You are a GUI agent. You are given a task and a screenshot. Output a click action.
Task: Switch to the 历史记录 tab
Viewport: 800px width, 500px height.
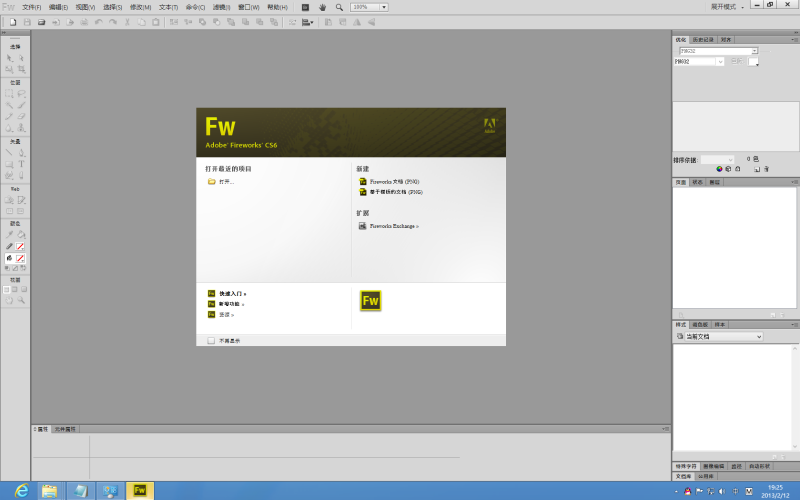703,40
